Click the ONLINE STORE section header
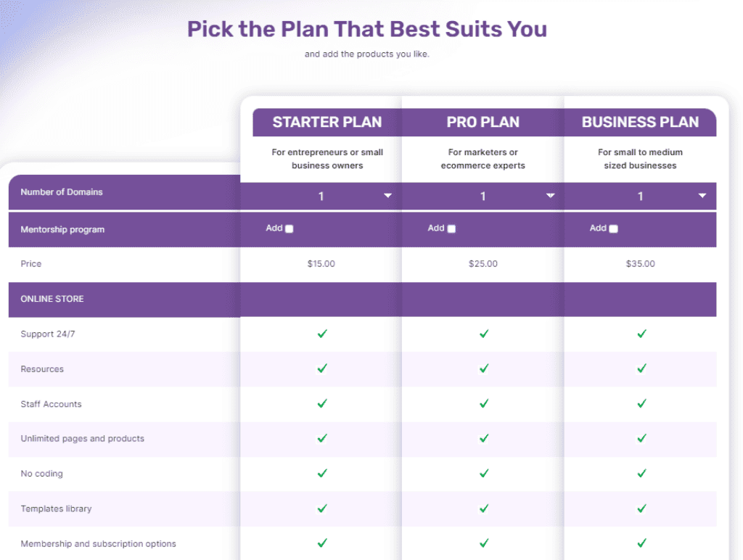743x560 pixels. [x=52, y=299]
